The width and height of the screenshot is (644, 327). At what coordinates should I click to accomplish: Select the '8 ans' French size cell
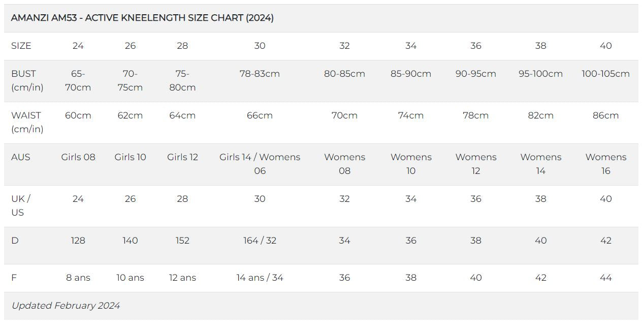click(78, 278)
